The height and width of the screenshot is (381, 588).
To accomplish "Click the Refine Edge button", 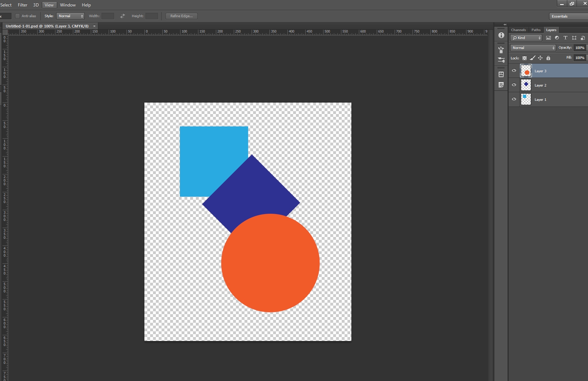I will point(181,16).
